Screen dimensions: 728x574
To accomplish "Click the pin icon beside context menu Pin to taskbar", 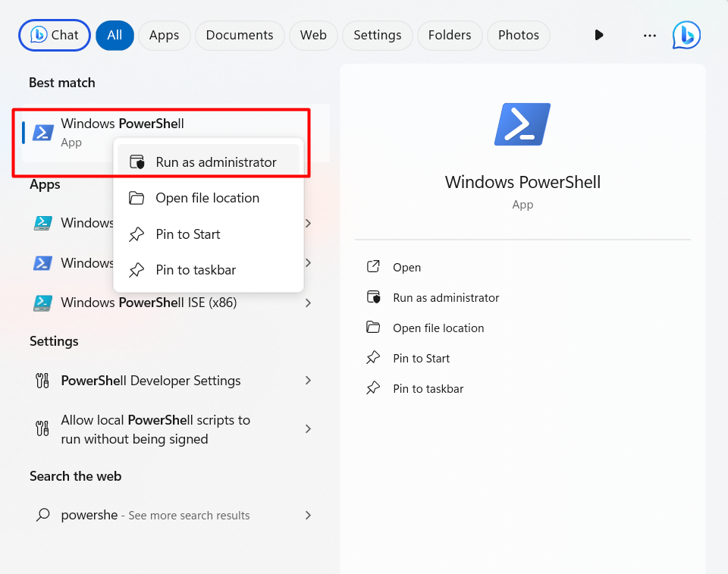I will point(136,270).
